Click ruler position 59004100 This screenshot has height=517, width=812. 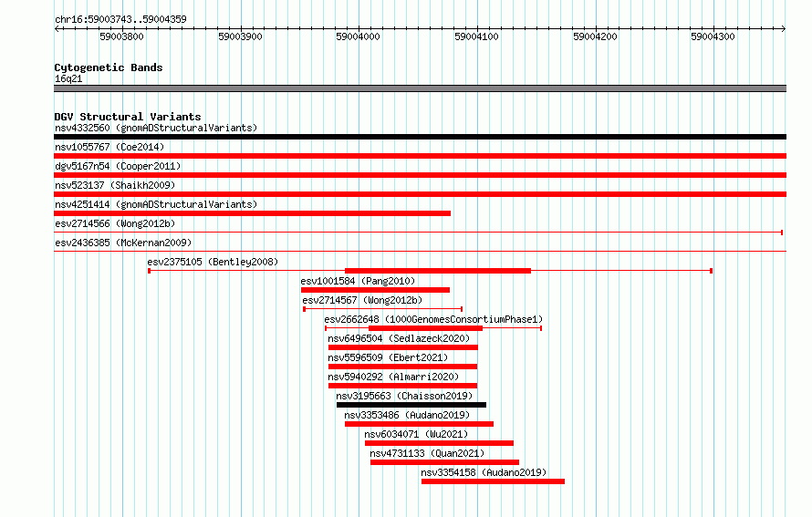click(476, 36)
